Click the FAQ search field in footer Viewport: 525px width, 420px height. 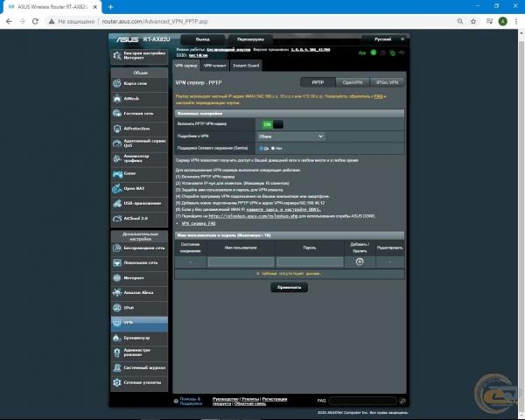363,401
